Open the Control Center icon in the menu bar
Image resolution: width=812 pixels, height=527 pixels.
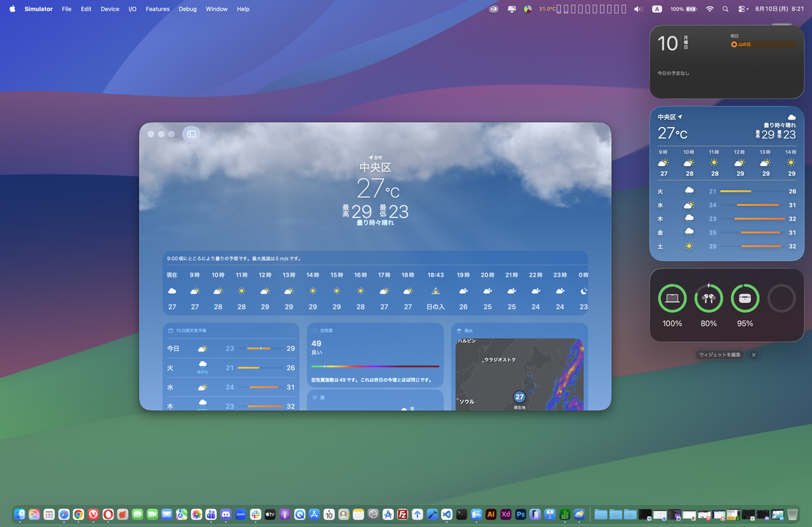click(743, 9)
